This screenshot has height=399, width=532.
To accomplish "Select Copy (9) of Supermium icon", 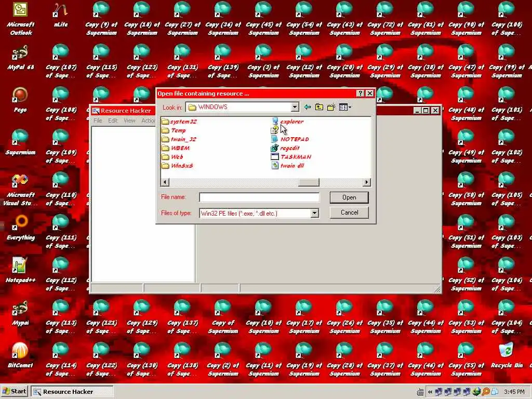I will point(101,19).
